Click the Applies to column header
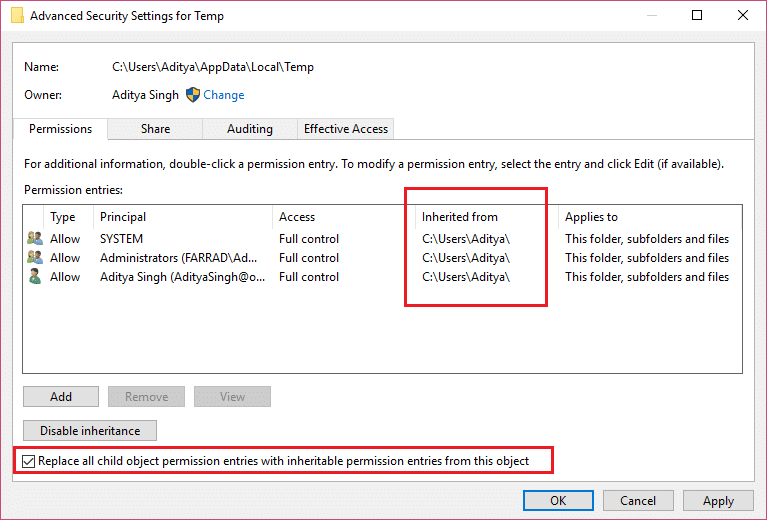This screenshot has width=767, height=520. click(591, 217)
